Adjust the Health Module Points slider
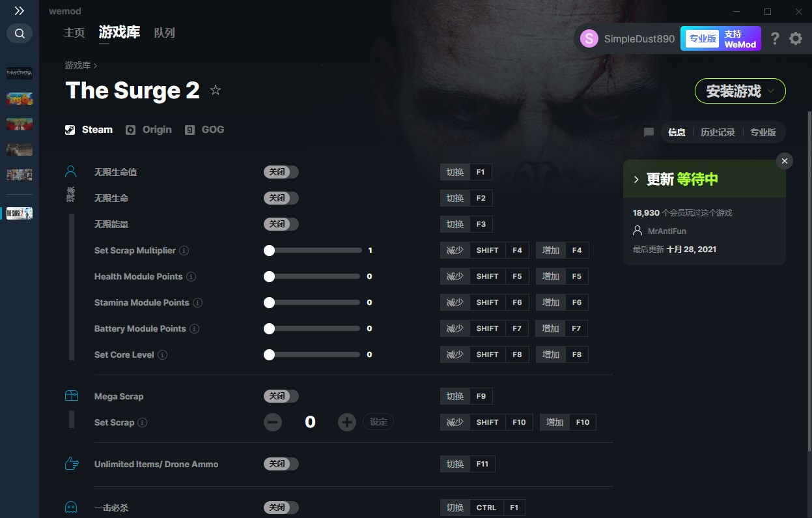 pyautogui.click(x=312, y=276)
